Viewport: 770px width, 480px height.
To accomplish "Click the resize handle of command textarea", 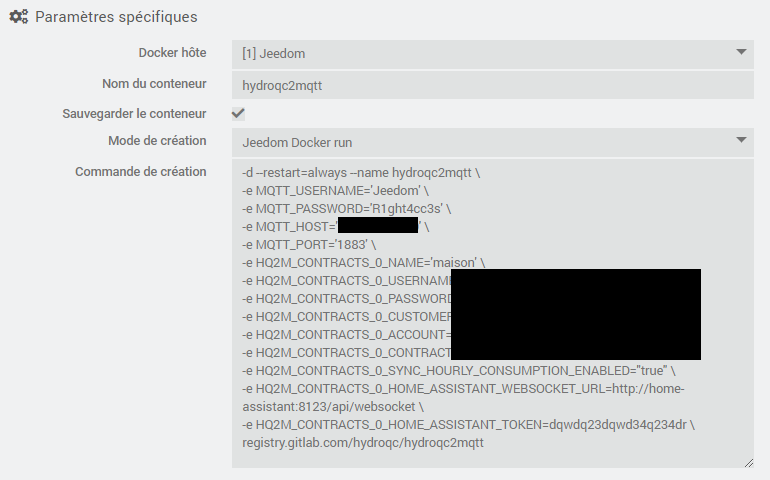I will coord(748,462).
